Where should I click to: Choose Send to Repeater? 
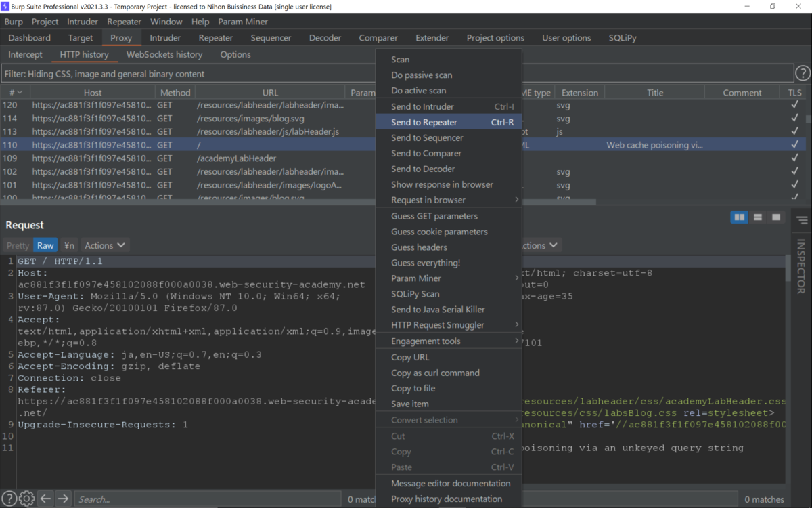[x=449, y=122]
